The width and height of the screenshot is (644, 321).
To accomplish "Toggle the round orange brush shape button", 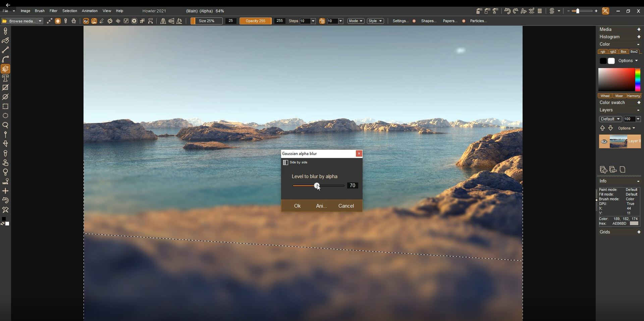I will pyautogui.click(x=58, y=21).
